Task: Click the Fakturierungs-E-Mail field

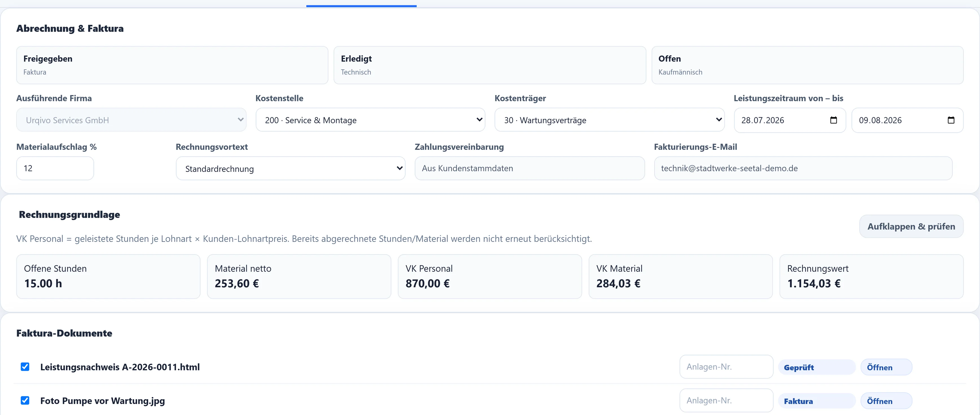Action: 803,168
